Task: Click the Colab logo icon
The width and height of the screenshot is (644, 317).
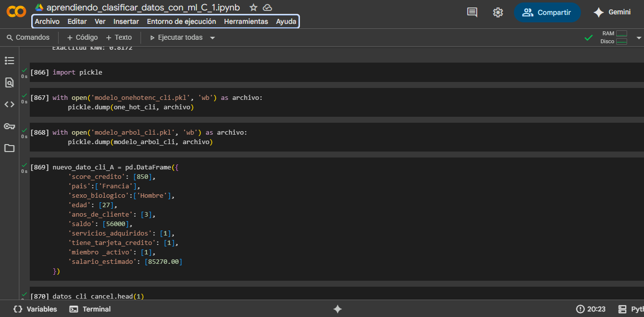Action: (x=16, y=11)
